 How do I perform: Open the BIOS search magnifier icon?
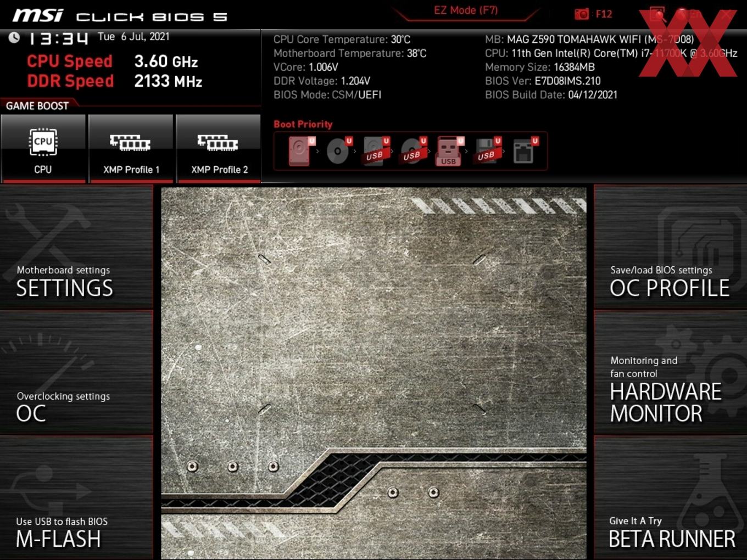pos(657,15)
